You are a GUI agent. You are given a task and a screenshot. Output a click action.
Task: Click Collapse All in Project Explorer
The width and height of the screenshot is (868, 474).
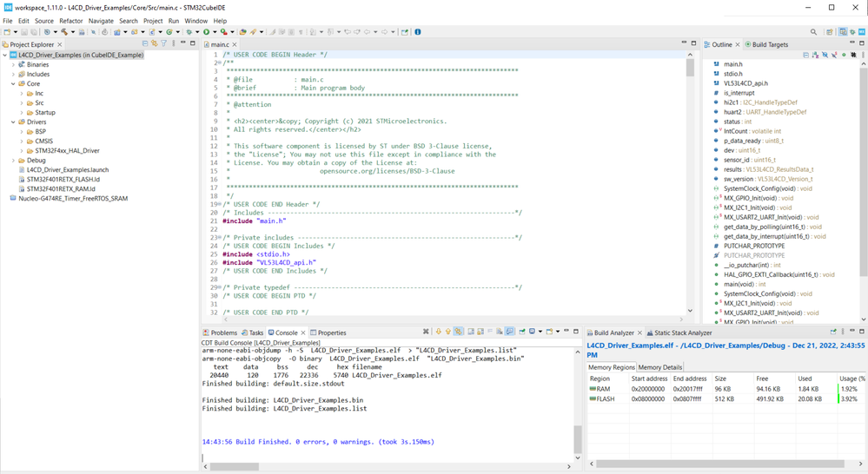[144, 43]
